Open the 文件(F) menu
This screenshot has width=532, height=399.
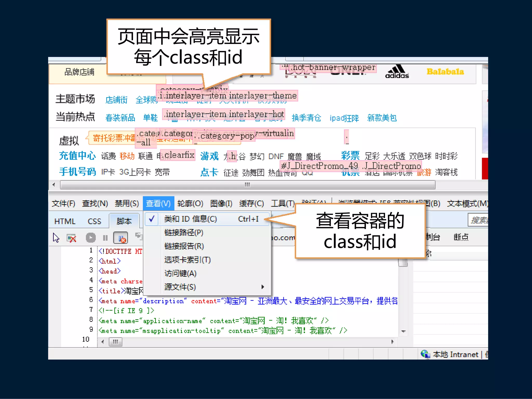pyautogui.click(x=63, y=203)
